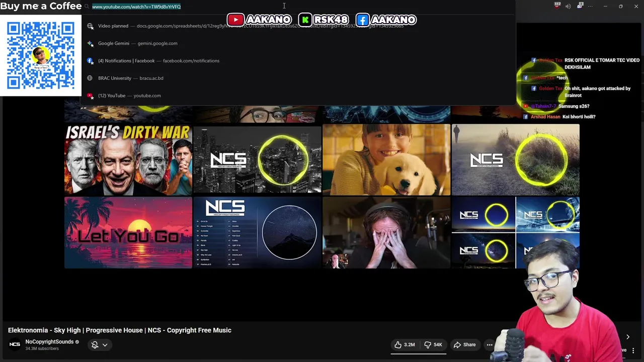
Task: Open the three-dot more actions button beside Share
Action: [x=490, y=345]
